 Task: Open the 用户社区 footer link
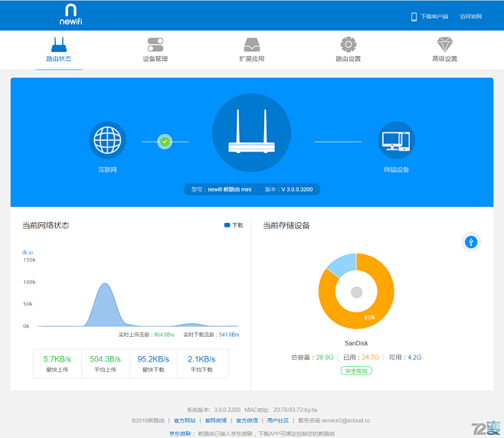point(278,420)
